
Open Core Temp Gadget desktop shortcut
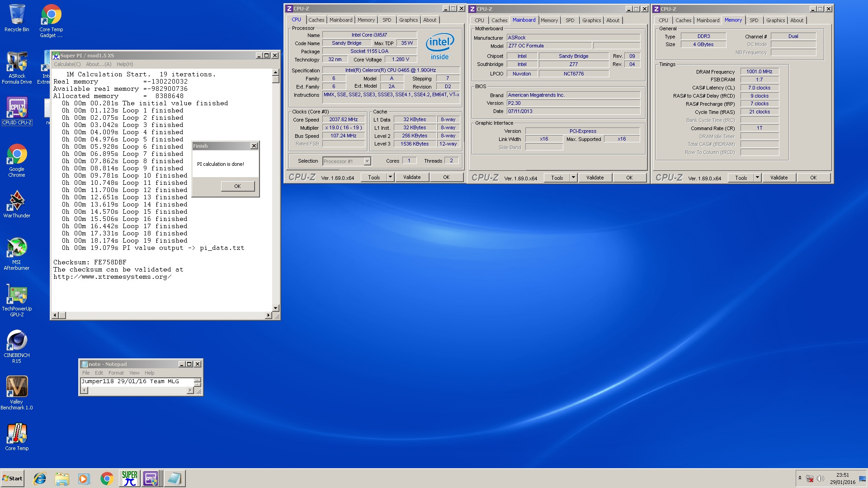pos(51,20)
